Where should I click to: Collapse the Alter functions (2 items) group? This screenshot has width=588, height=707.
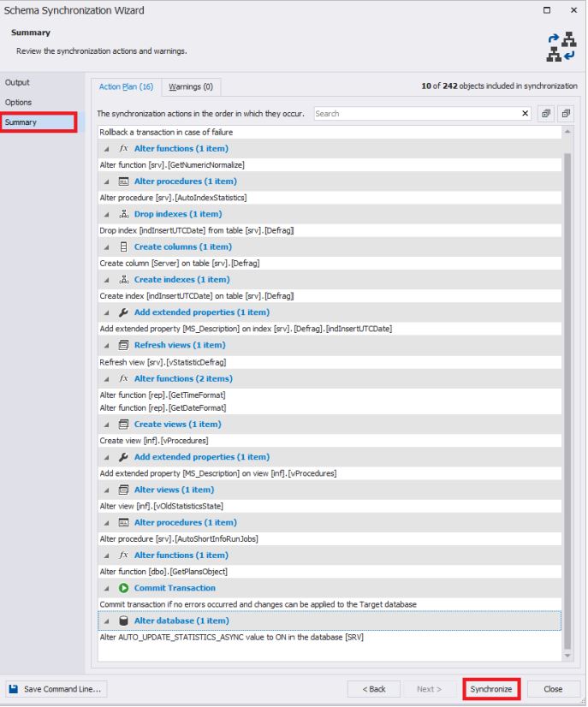(x=106, y=379)
